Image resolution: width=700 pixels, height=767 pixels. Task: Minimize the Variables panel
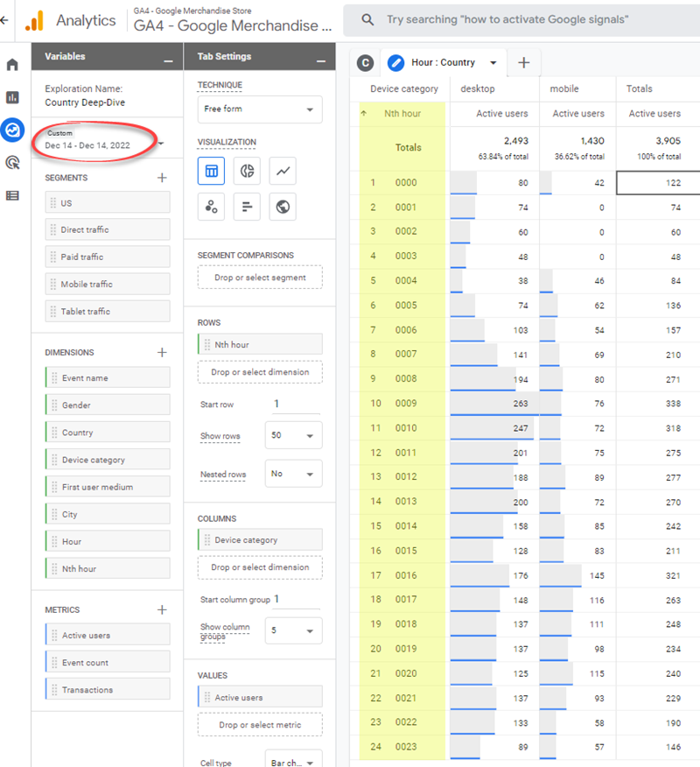click(168, 60)
